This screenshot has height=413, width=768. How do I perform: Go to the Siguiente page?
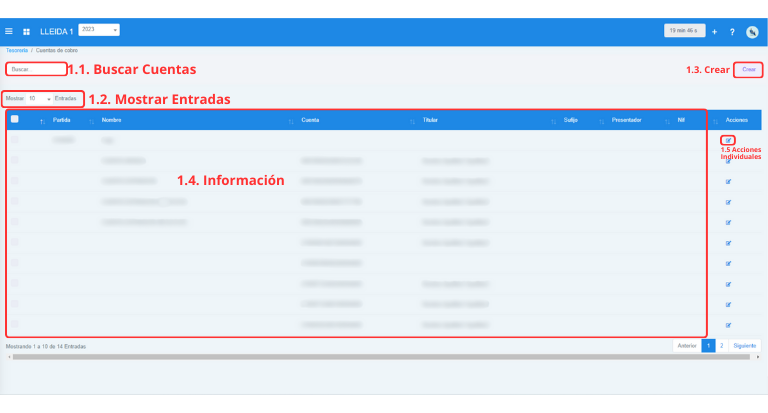click(x=744, y=346)
